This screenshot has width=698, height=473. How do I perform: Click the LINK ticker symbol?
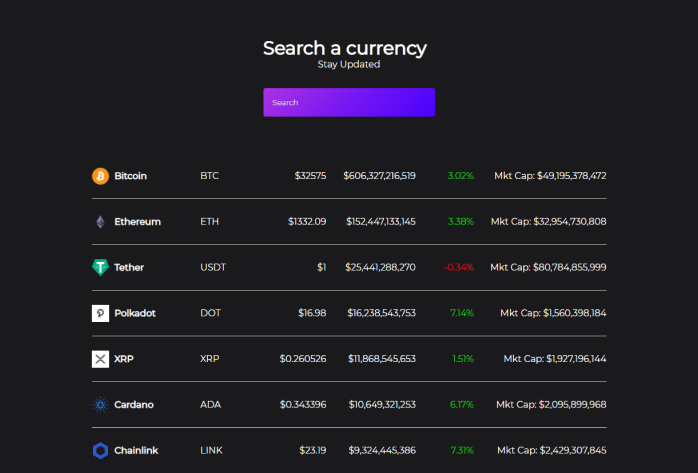(211, 450)
